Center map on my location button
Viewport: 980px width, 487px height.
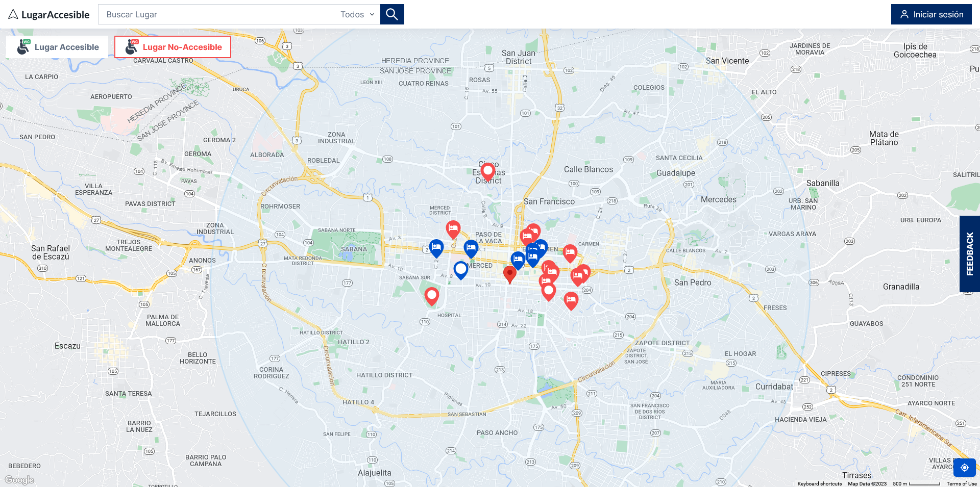[965, 467]
